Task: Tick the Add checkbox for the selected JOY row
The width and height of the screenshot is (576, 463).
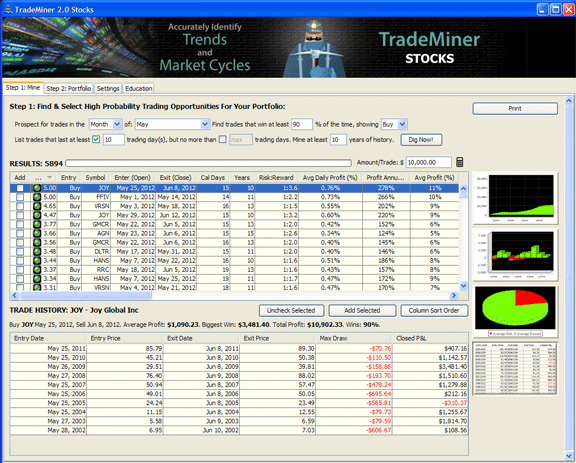Action: tap(20, 188)
